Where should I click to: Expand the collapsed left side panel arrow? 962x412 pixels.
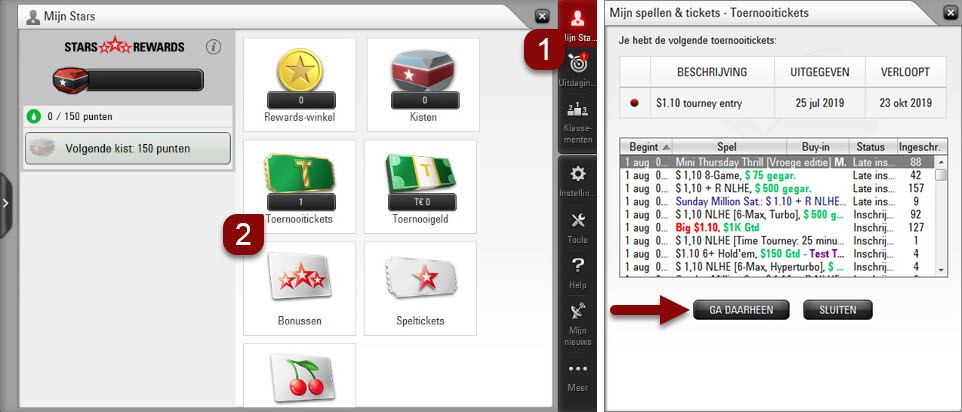pos(6,204)
